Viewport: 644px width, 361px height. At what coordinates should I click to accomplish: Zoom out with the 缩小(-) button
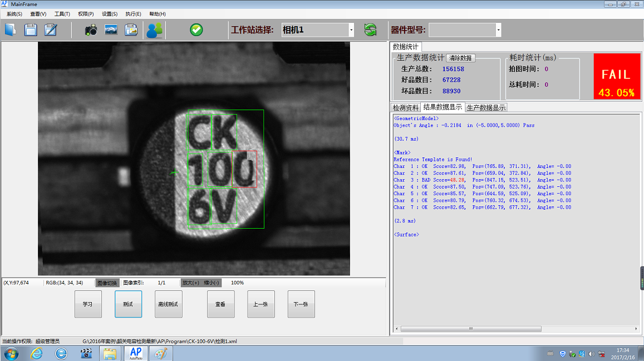click(212, 283)
